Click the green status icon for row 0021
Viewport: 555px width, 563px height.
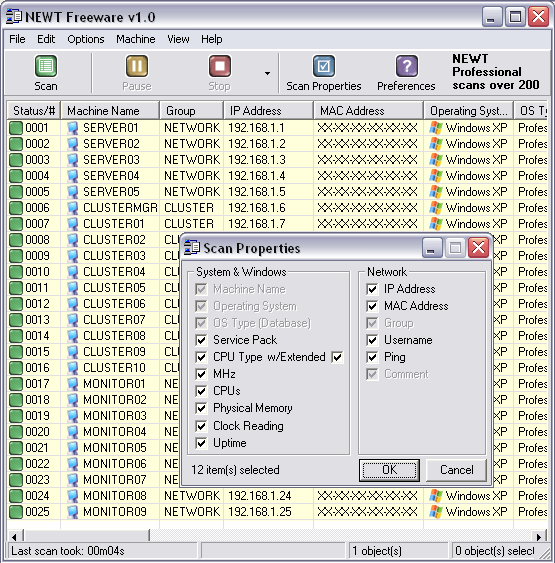(x=16, y=448)
